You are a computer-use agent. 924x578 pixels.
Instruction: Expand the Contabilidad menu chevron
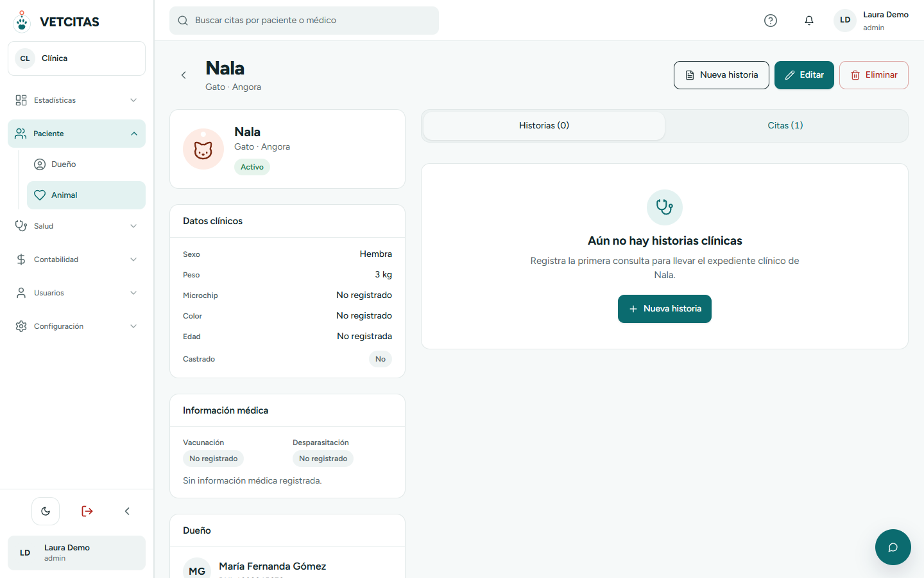[133, 259]
